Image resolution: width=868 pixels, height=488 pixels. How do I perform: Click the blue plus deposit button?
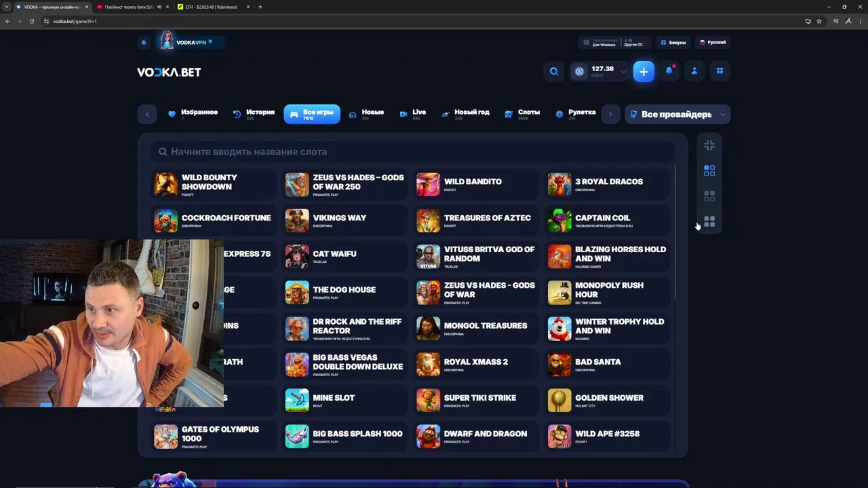(x=644, y=71)
